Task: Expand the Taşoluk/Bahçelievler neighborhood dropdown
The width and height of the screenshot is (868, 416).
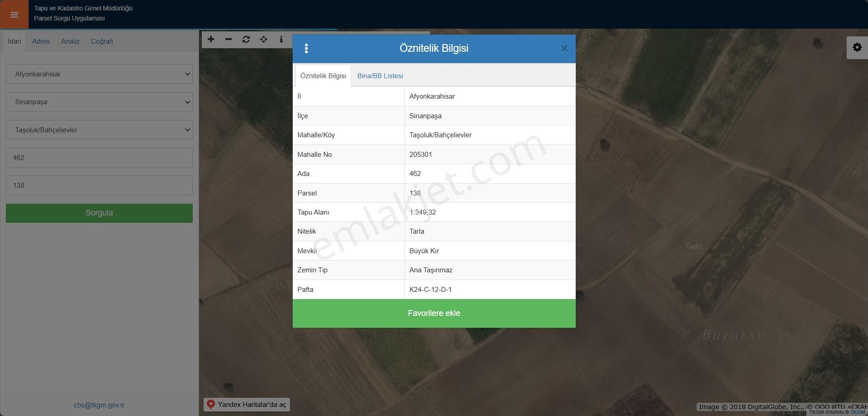Action: point(99,130)
